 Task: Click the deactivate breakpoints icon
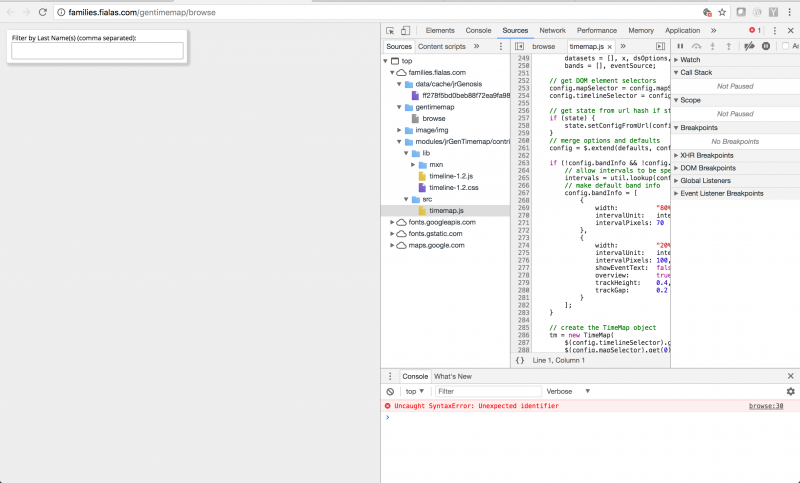click(749, 46)
